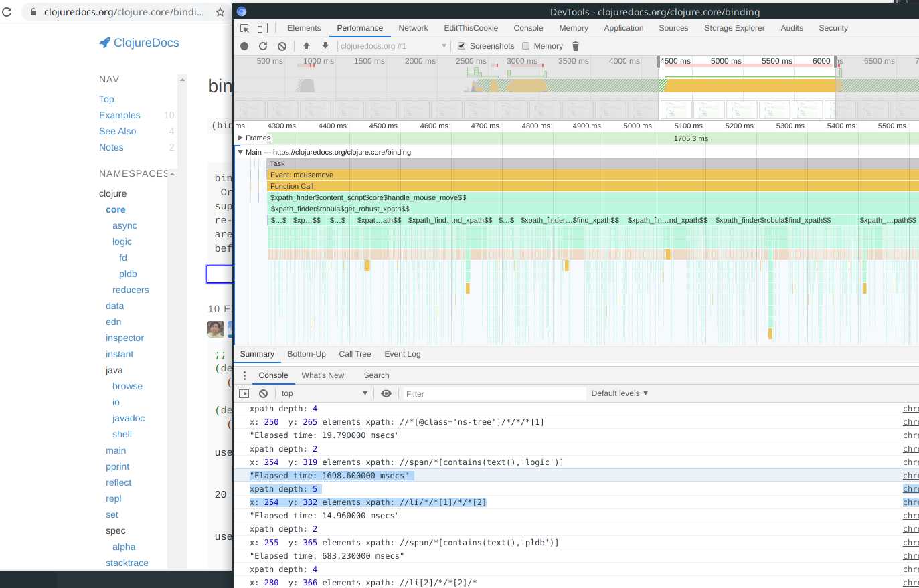Open the EditThisCookie tab

point(471,28)
